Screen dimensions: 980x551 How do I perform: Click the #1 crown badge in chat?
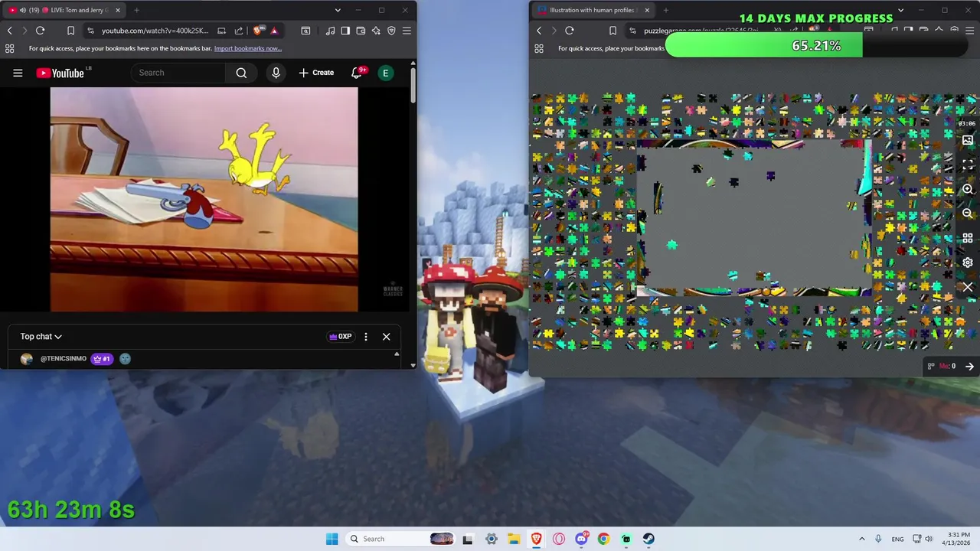tap(102, 358)
